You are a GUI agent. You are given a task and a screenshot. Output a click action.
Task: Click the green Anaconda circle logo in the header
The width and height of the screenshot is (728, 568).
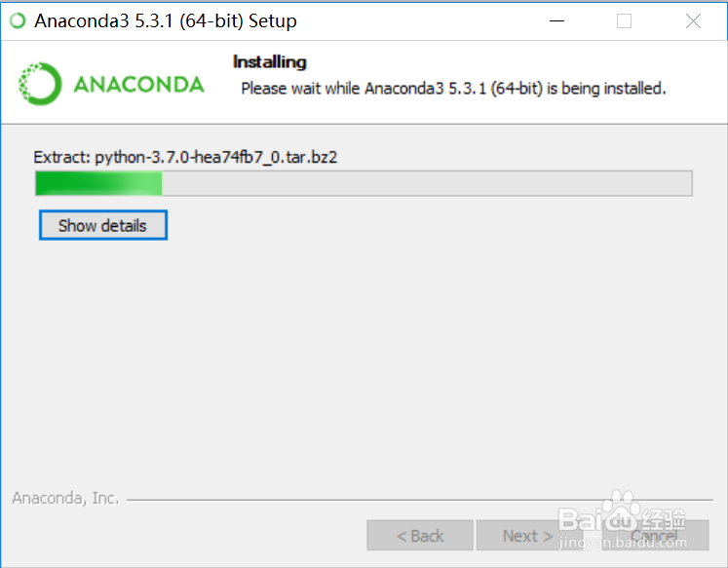click(x=40, y=84)
